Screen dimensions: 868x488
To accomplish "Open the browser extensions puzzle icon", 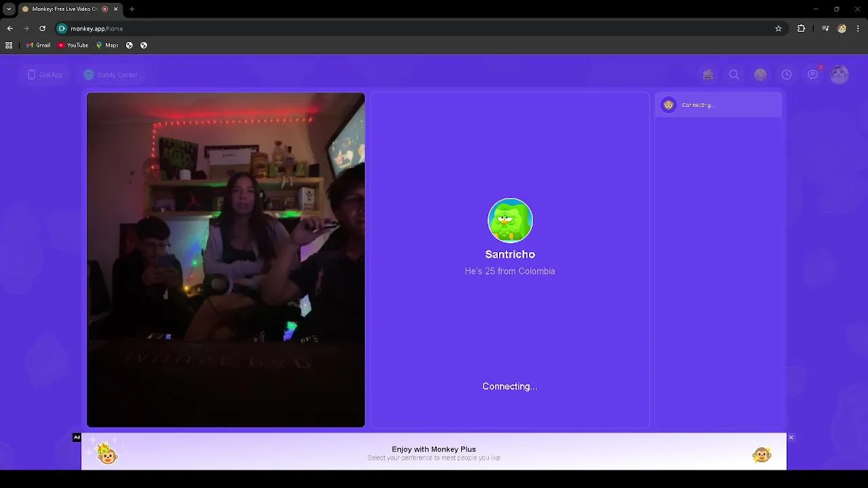I will (802, 28).
